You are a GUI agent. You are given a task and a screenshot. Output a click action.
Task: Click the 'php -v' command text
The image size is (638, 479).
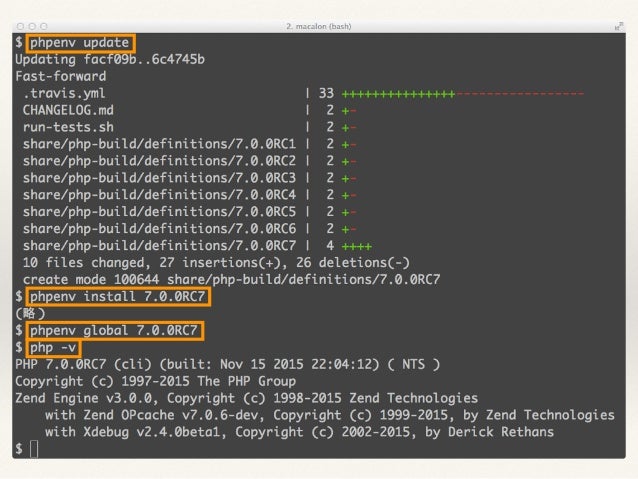53,348
